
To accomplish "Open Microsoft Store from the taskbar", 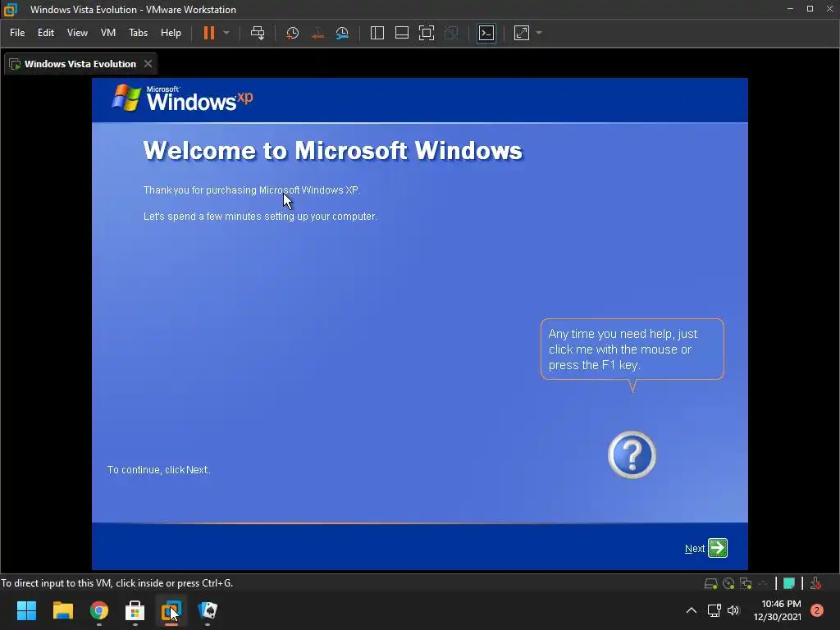I will click(135, 610).
